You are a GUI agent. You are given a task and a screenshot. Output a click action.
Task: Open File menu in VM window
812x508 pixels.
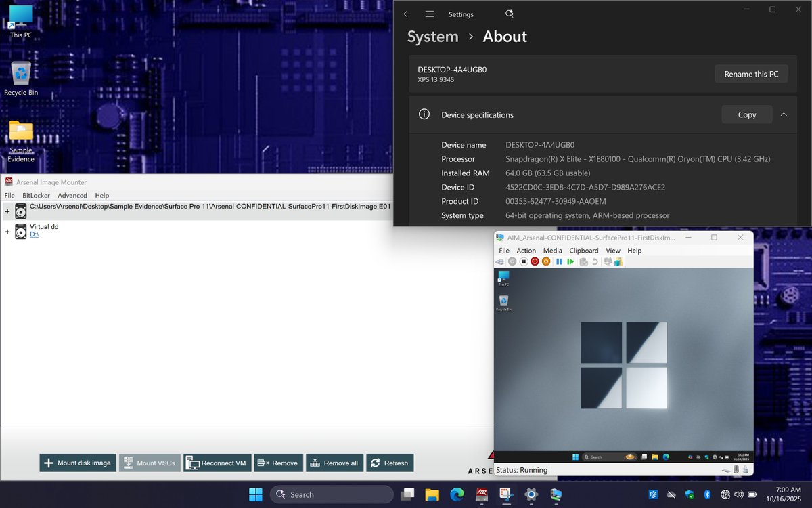pos(505,251)
